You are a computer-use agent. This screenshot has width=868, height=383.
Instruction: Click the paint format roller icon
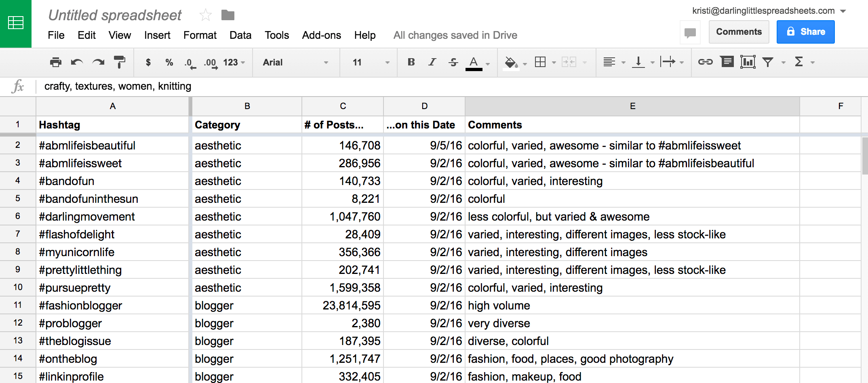point(119,62)
